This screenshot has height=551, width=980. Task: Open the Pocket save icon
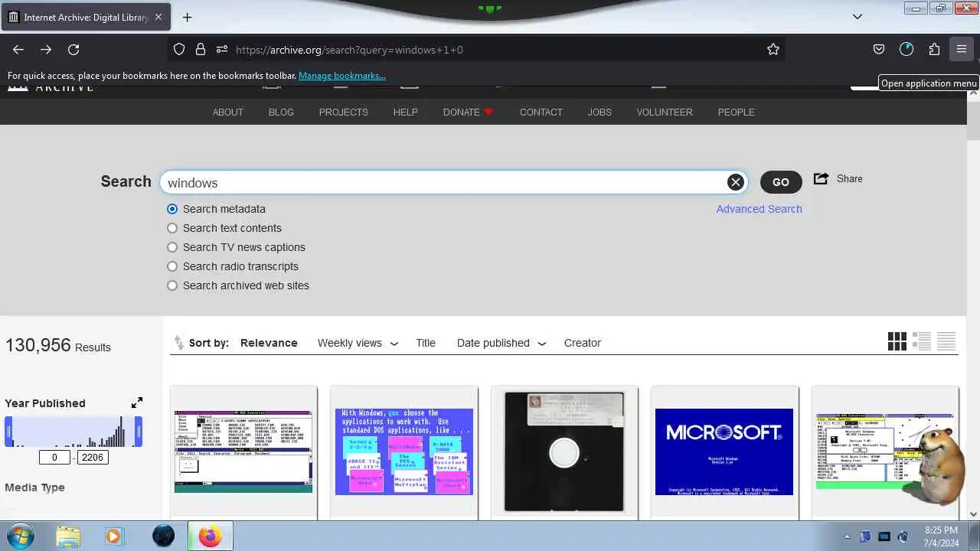pyautogui.click(x=879, y=49)
